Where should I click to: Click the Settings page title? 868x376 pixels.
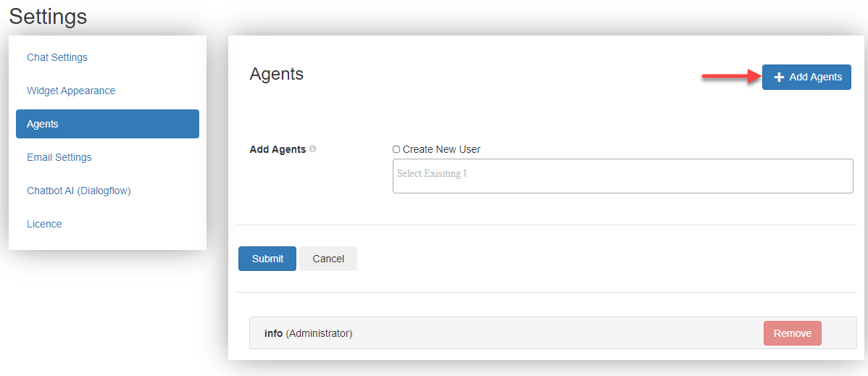click(x=48, y=16)
